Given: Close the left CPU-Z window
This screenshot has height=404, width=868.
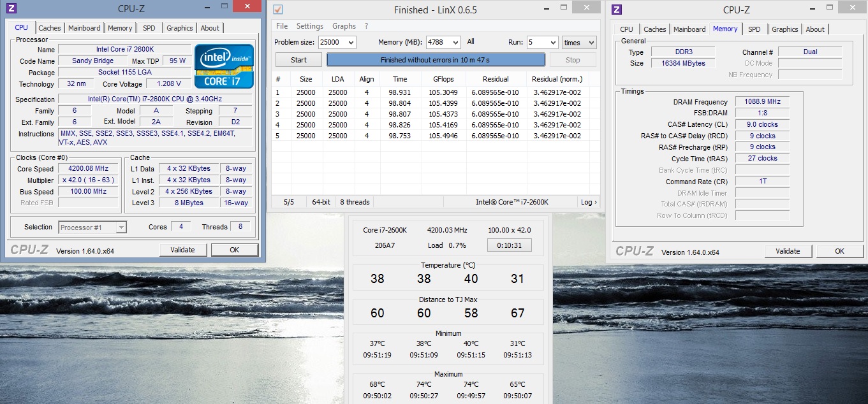Looking at the screenshot, I should pos(247,6).
